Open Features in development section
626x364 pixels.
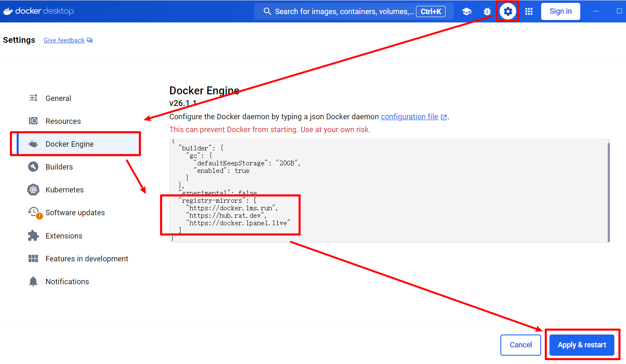(x=87, y=258)
